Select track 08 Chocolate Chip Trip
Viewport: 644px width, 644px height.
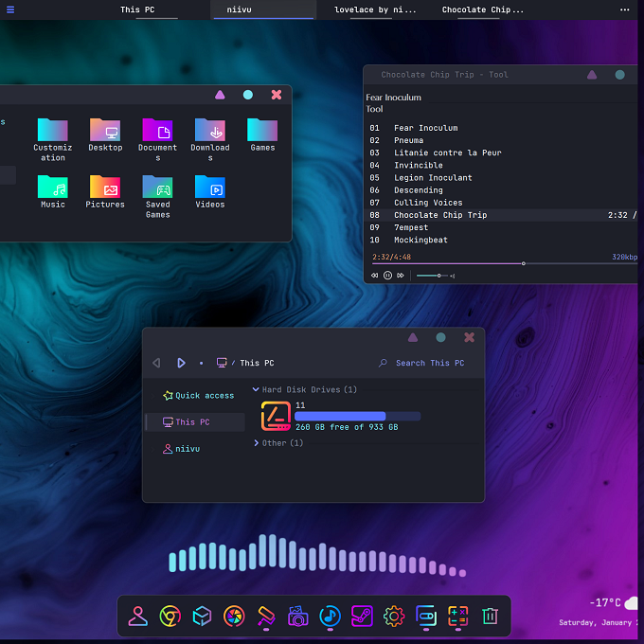tap(500, 215)
